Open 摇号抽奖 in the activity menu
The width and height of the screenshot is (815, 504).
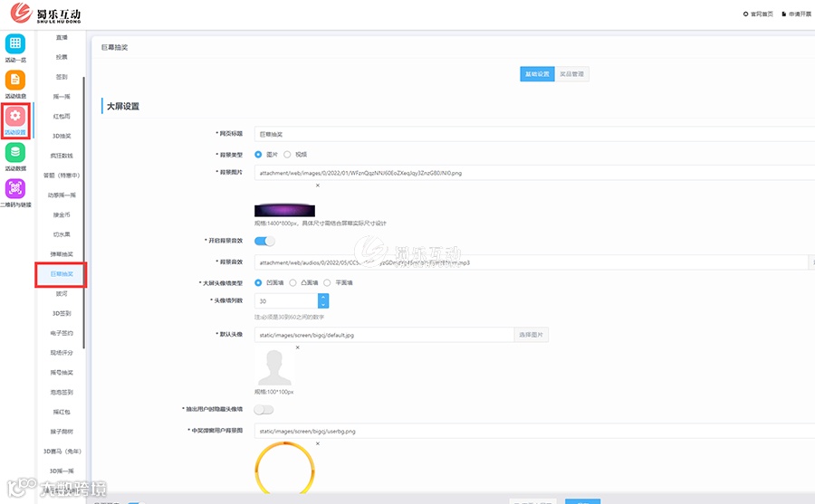[62, 373]
